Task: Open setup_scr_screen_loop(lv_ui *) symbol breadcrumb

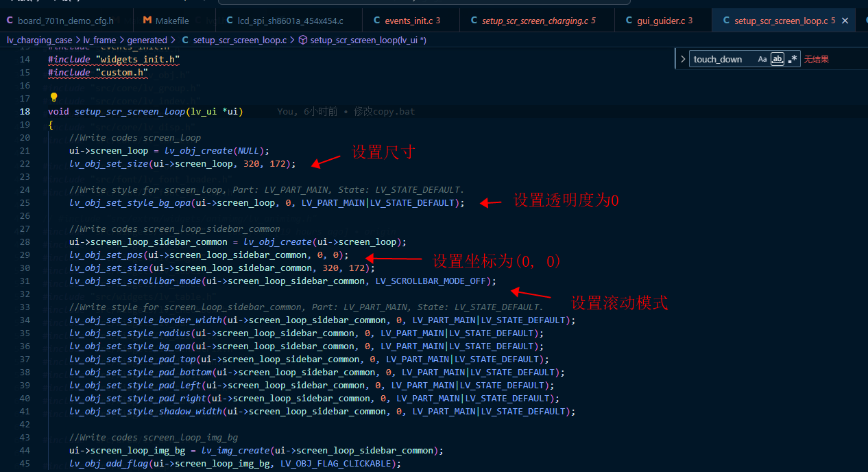Action: pyautogui.click(x=363, y=40)
